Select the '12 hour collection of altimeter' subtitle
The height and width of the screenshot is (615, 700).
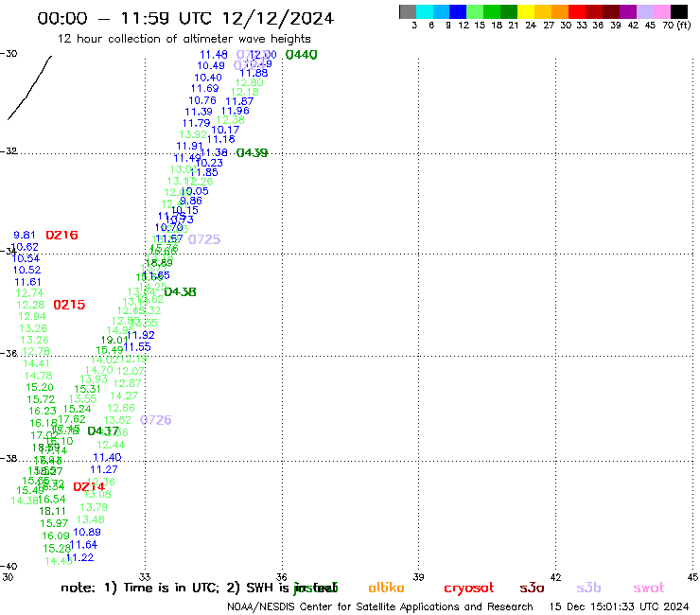pos(146,39)
